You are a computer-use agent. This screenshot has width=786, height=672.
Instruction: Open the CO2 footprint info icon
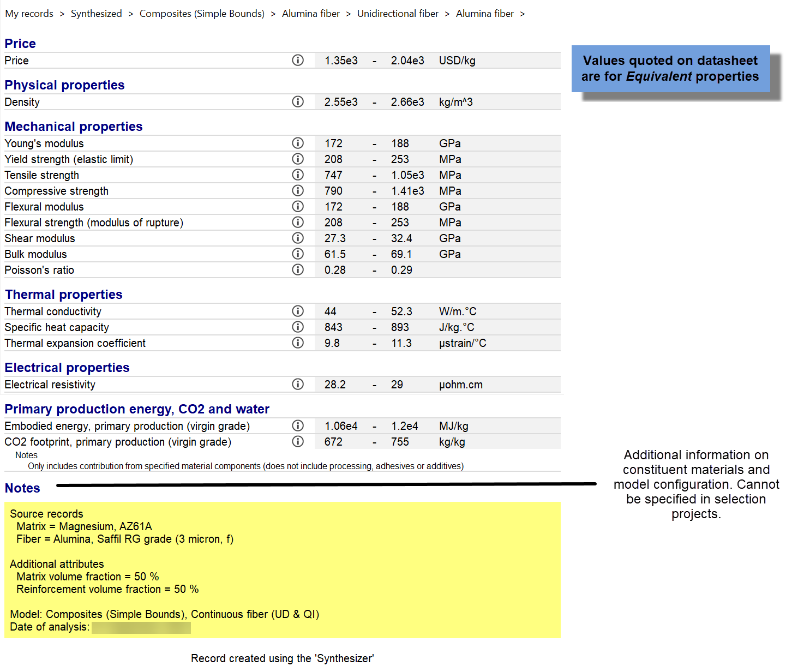click(298, 441)
